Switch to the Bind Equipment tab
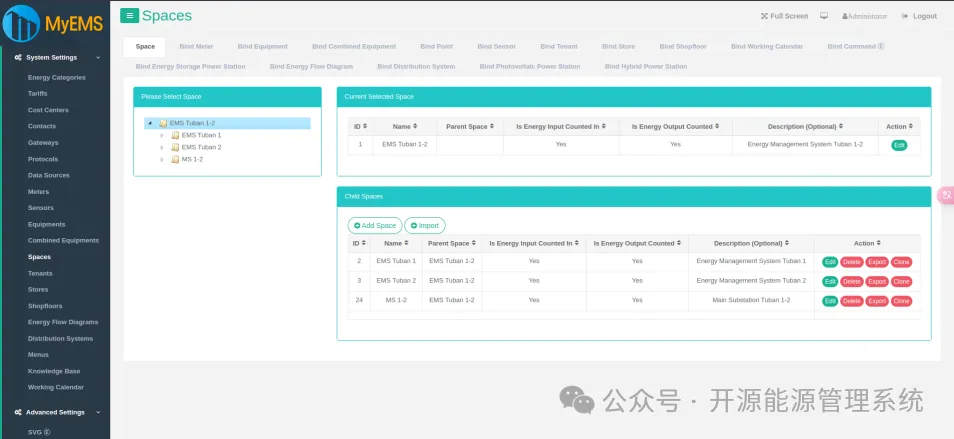Image resolution: width=954 pixels, height=439 pixels. (262, 47)
